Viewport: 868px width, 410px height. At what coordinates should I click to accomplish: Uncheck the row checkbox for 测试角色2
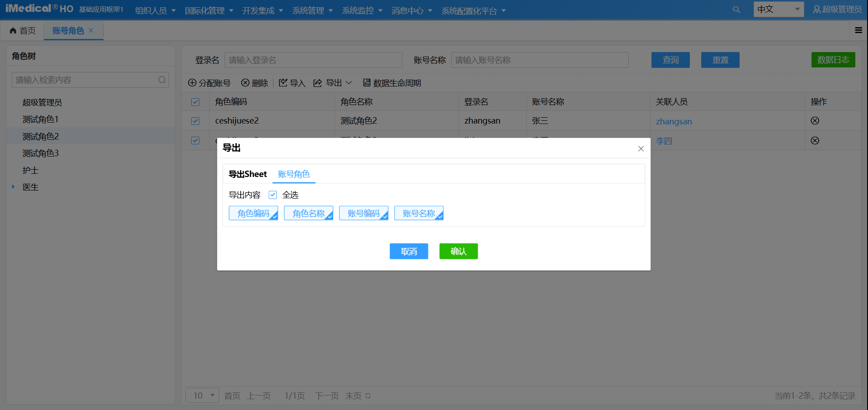(195, 121)
